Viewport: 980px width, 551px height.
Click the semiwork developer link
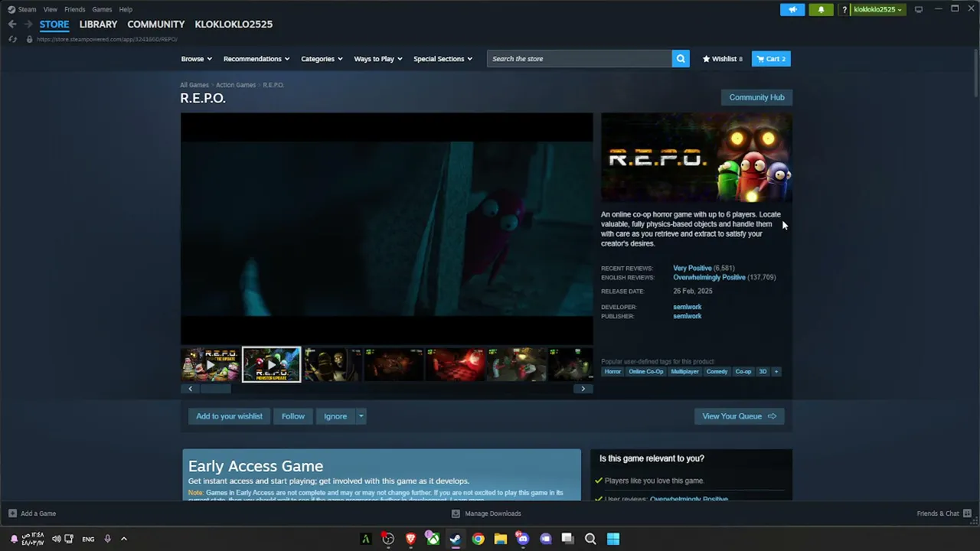tap(687, 307)
